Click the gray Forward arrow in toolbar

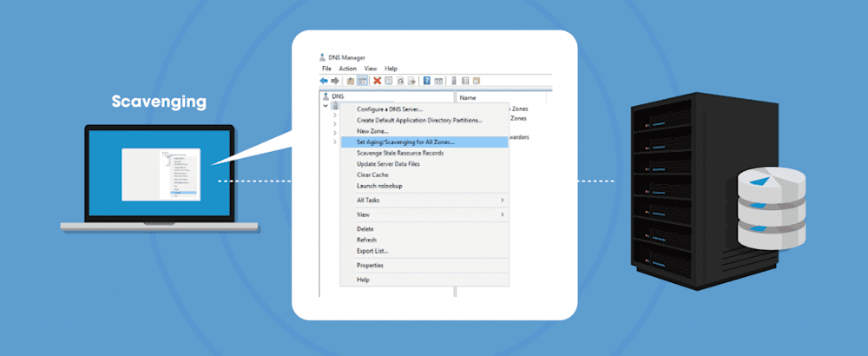coord(335,81)
